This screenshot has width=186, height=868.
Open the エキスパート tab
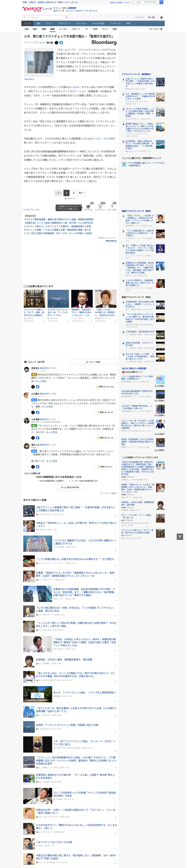pos(64,24)
